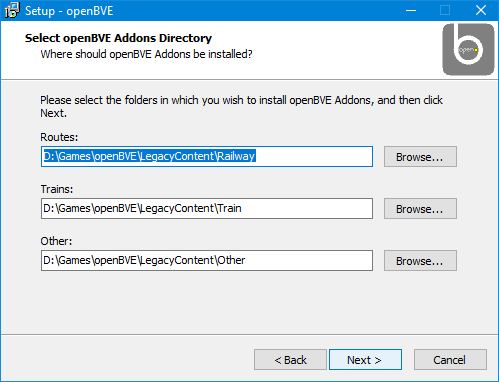The image size is (499, 382).
Task: Click the 'Routes:' label
Action: pos(59,137)
